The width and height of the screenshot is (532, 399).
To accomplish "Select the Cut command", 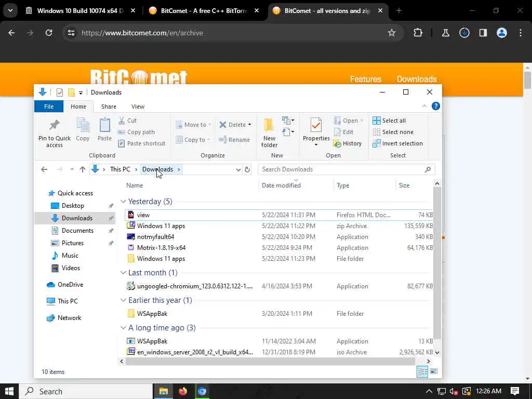I will coord(127,121).
